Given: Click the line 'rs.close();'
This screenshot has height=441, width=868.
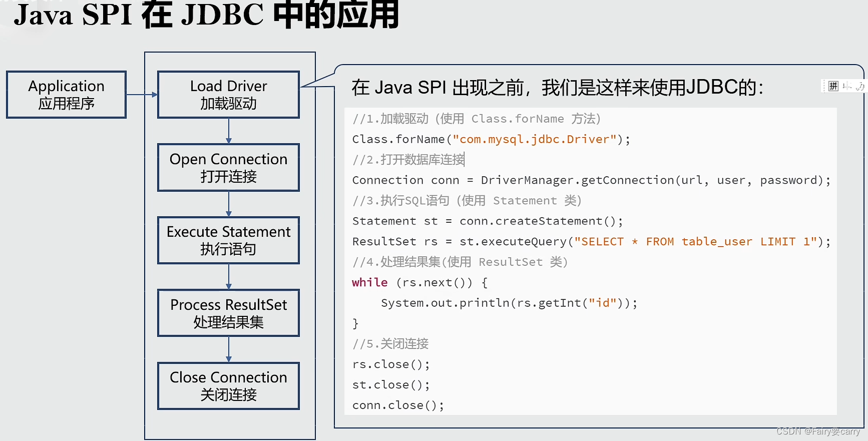Looking at the screenshot, I should point(391,364).
